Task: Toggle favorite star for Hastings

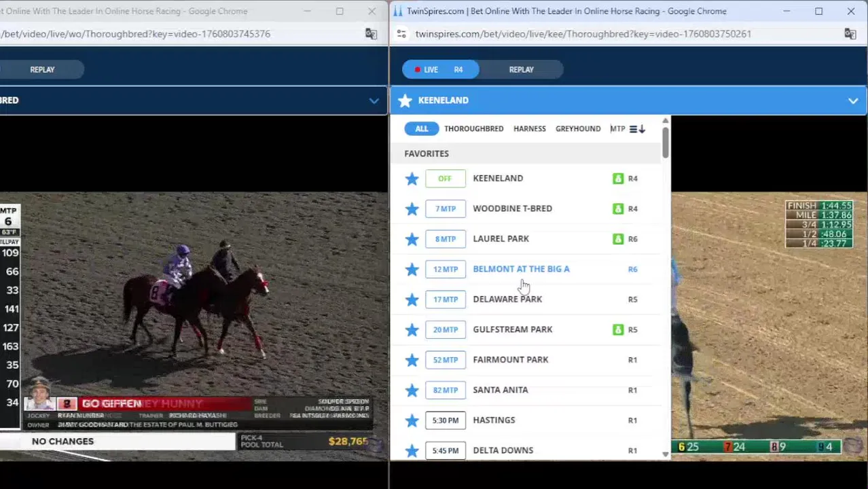Action: (x=412, y=420)
